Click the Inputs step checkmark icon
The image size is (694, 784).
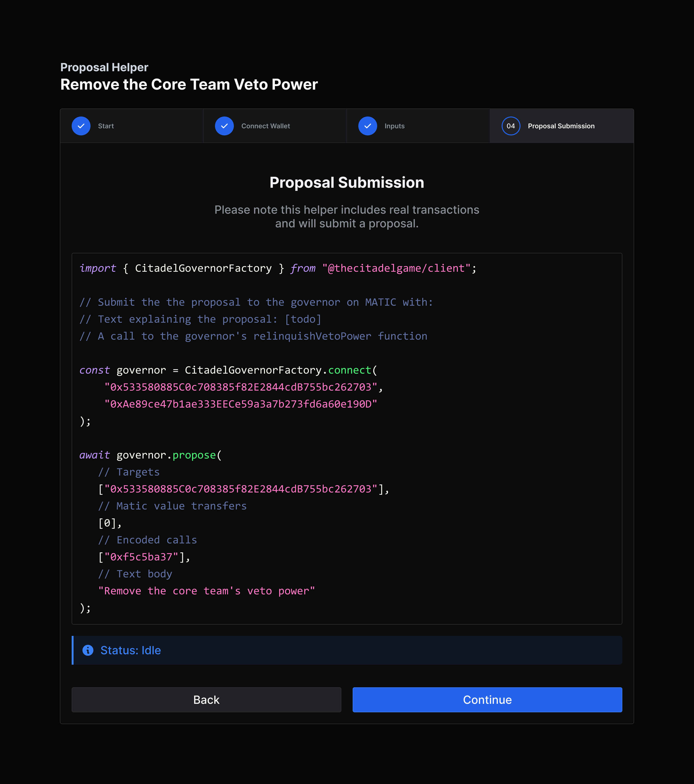pyautogui.click(x=368, y=126)
